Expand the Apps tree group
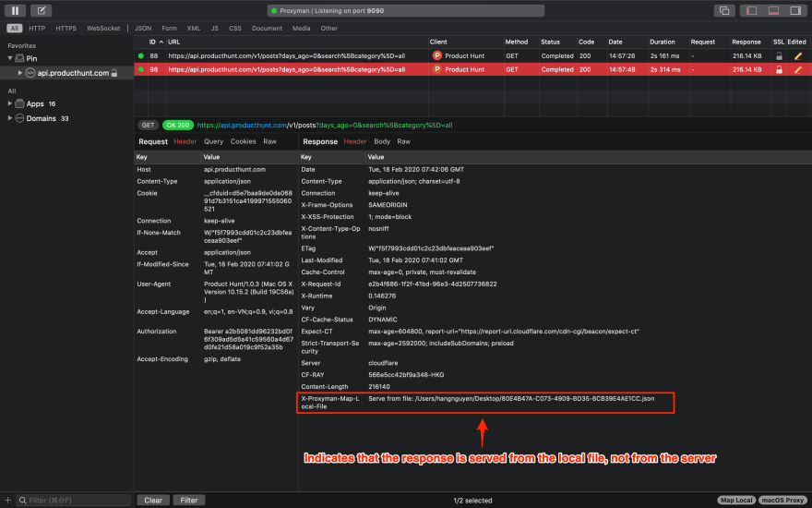 coord(10,103)
